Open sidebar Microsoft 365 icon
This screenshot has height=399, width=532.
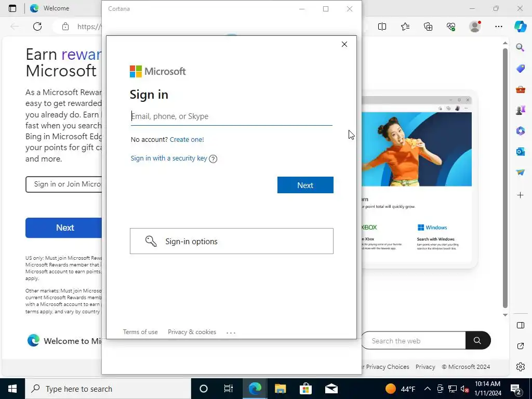(x=520, y=131)
